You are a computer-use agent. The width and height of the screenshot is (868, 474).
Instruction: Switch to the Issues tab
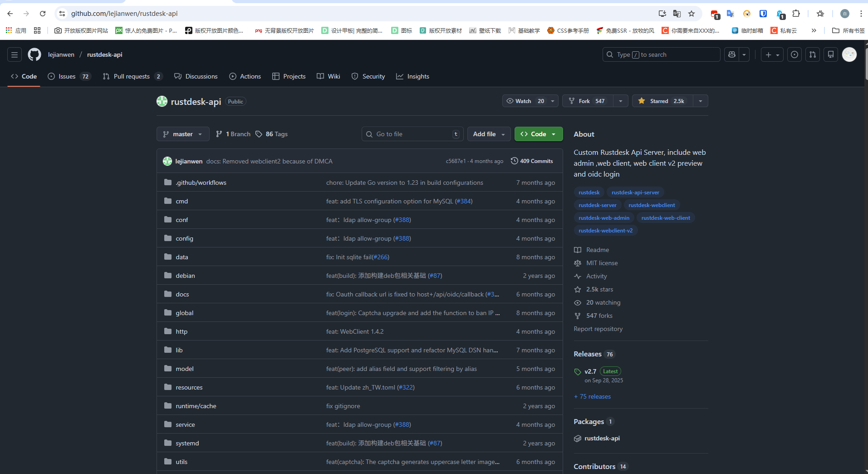[67, 76]
